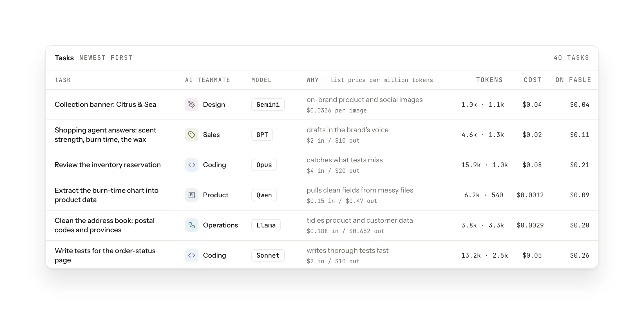Select the Sonnet model badge

point(268,255)
